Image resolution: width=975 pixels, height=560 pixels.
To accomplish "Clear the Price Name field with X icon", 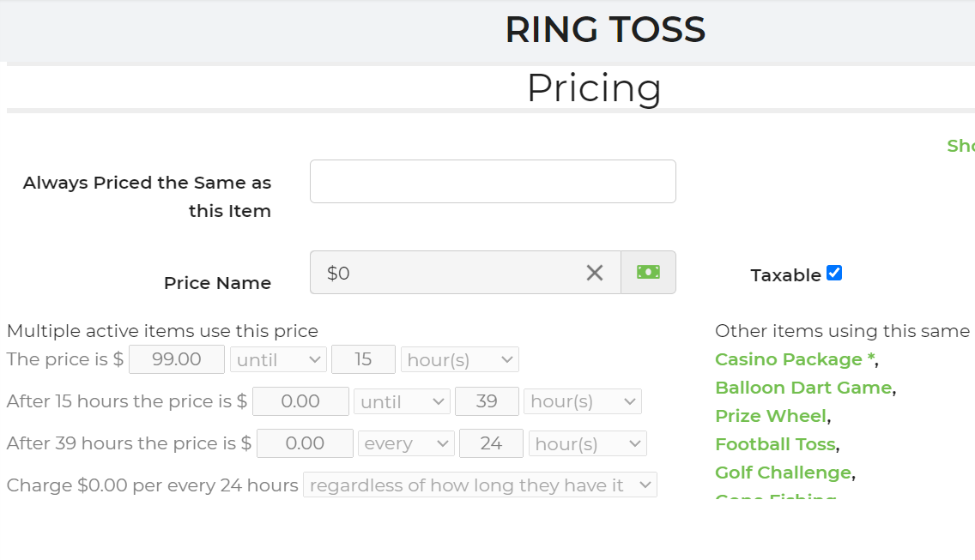I will [595, 273].
